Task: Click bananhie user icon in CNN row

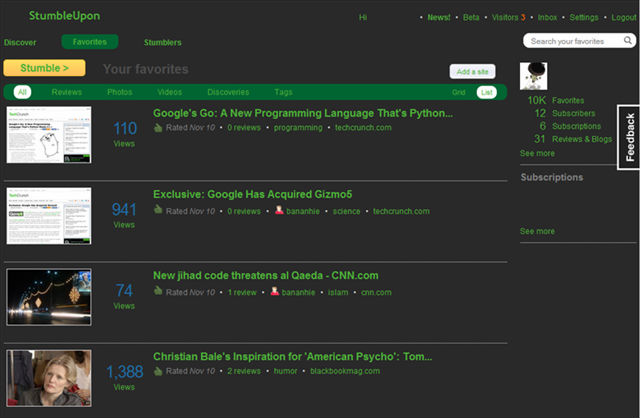Action: (275, 291)
